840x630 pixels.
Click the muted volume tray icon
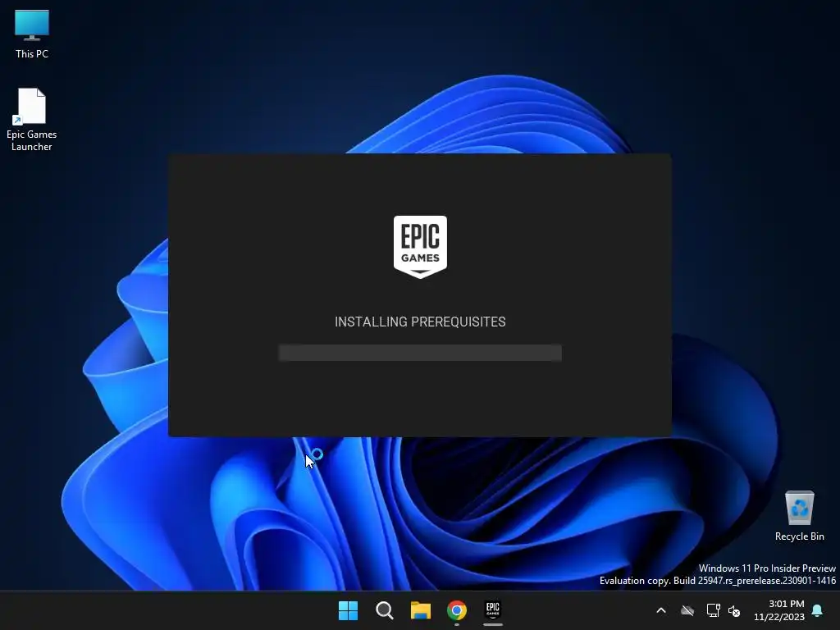pyautogui.click(x=734, y=610)
